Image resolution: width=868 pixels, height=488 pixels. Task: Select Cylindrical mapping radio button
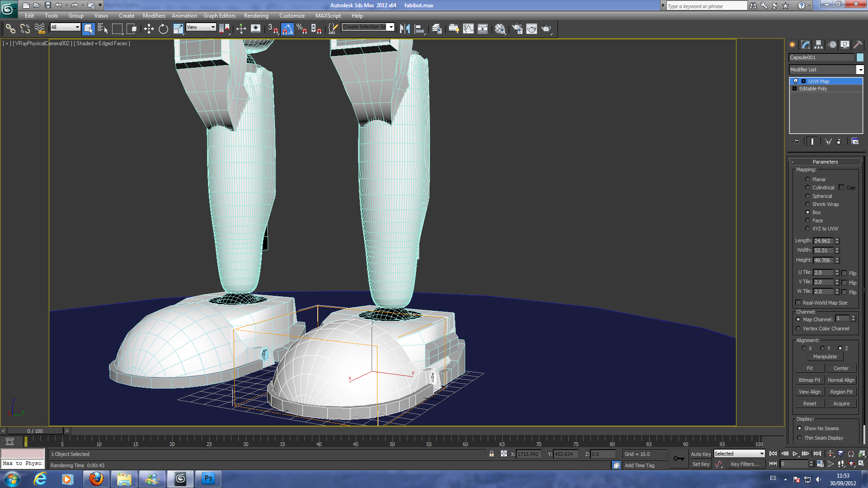(x=807, y=188)
